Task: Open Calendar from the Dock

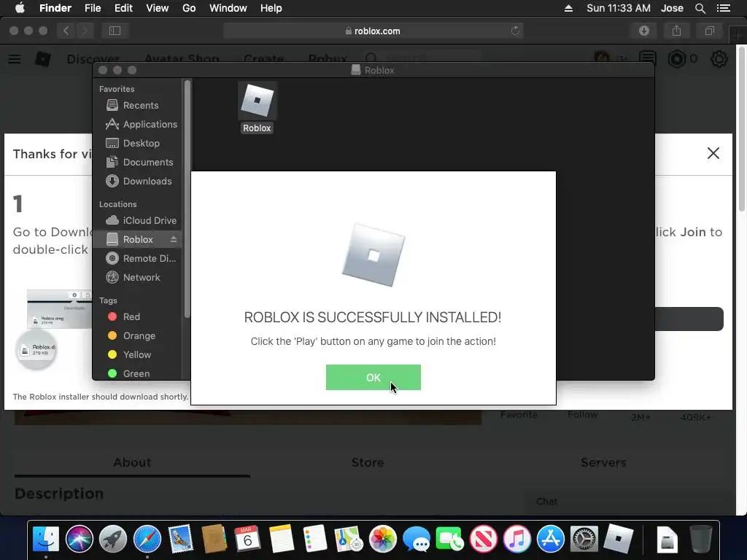Action: point(247,539)
